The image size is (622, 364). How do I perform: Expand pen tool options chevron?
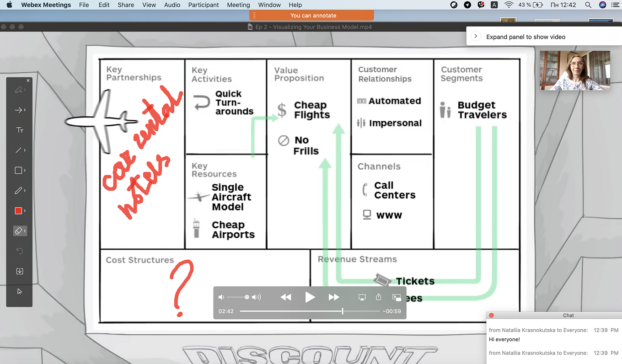25,191
